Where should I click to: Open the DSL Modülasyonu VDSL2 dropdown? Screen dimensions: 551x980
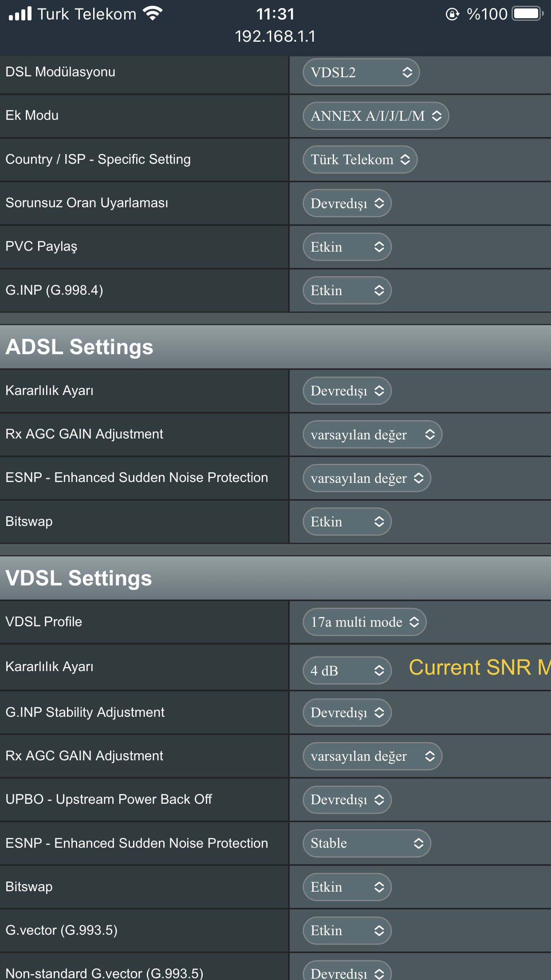pos(361,72)
